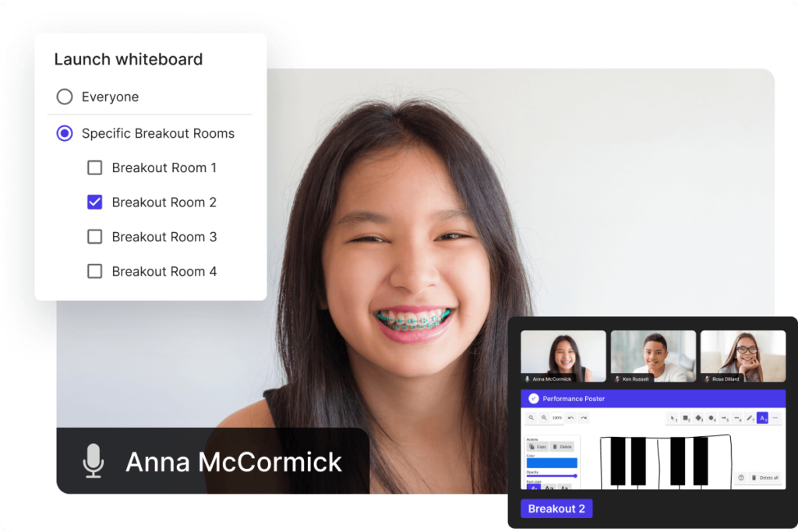Select the Text tool on the toolbar
Image resolution: width=798 pixels, height=532 pixels.
click(x=762, y=418)
